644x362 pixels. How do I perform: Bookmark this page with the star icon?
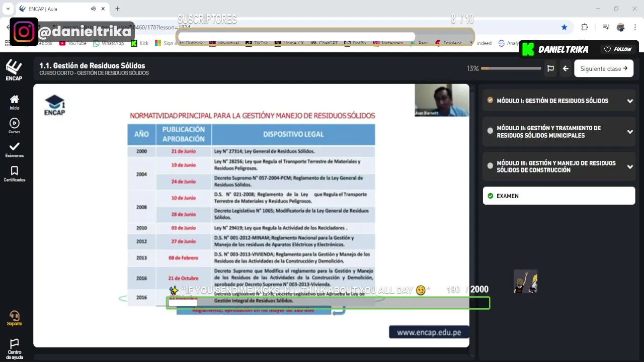point(564,27)
